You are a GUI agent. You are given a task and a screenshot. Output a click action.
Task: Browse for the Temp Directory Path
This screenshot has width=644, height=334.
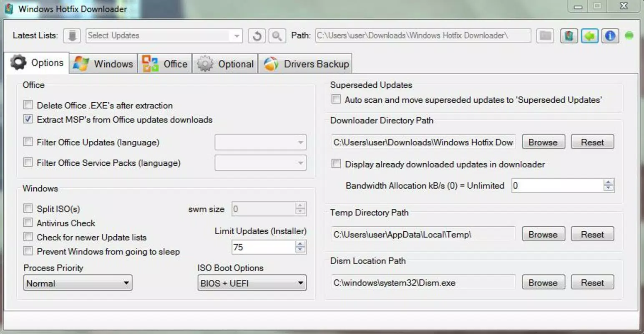[543, 235]
